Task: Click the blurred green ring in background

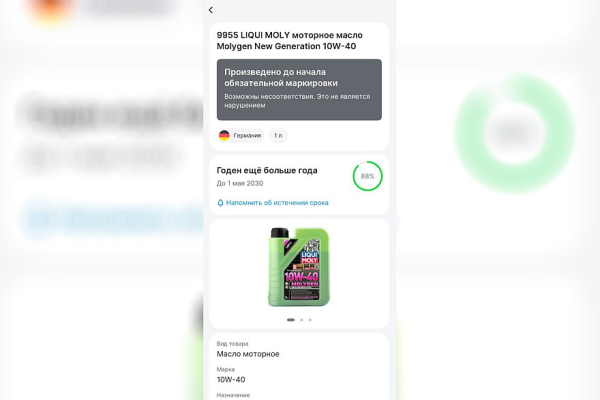Action: click(x=515, y=133)
